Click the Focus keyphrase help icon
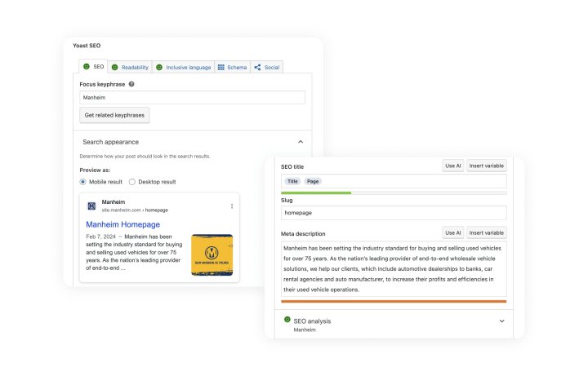Image resolution: width=588 pixels, height=376 pixels. pos(131,84)
